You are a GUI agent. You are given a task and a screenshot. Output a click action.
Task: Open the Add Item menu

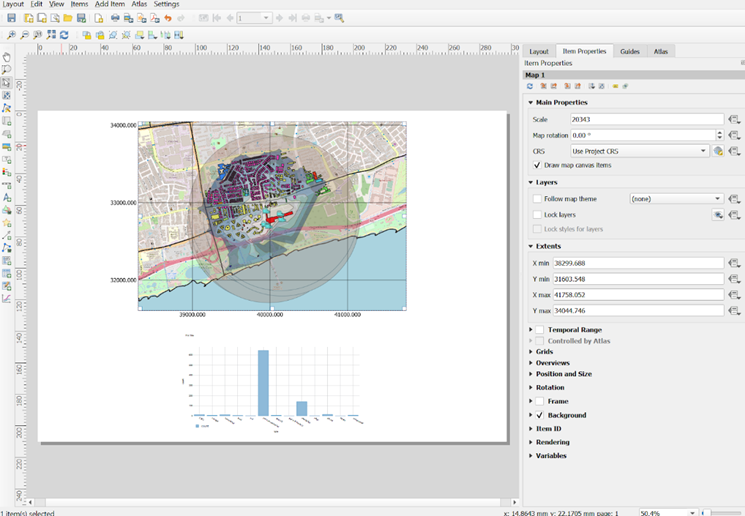tap(109, 4)
